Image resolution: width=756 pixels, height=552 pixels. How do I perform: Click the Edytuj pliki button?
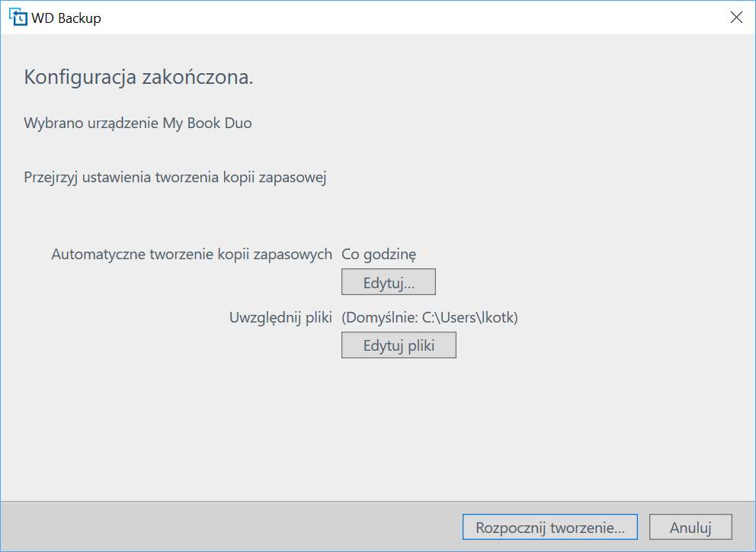tap(399, 345)
